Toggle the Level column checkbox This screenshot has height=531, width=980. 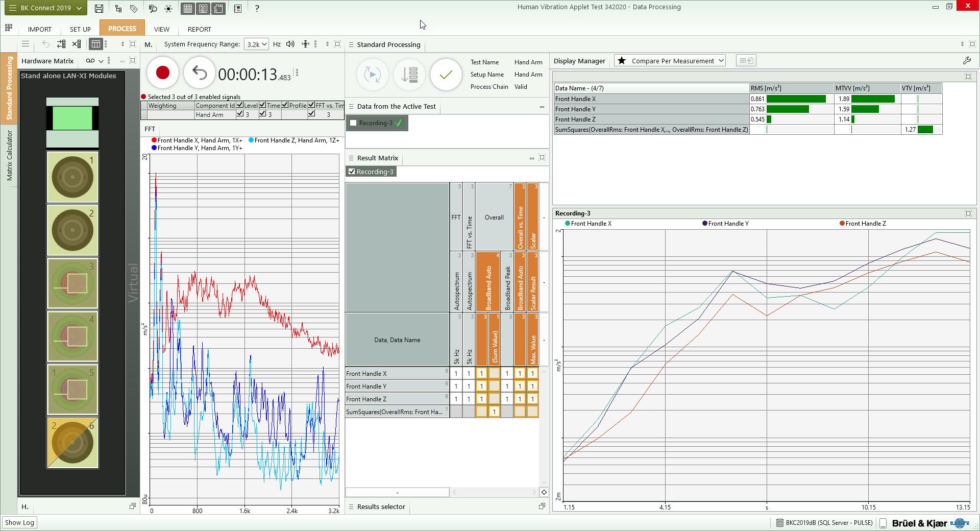(240, 105)
